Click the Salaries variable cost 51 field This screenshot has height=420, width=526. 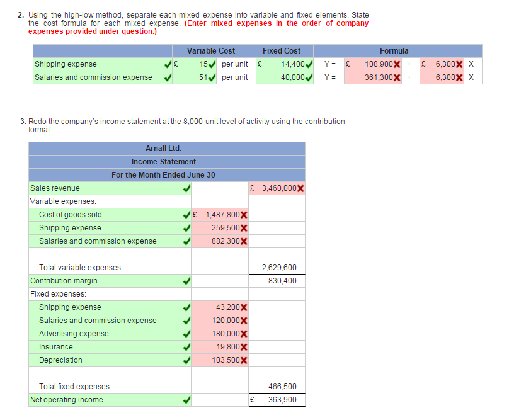(195, 77)
